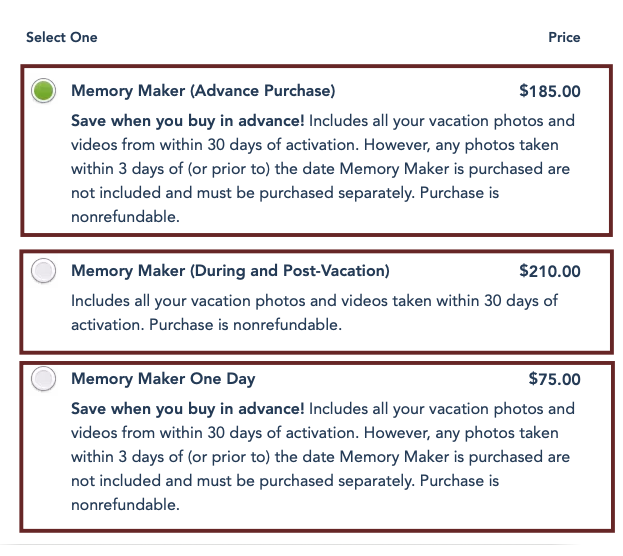Click the Memory Maker One Day title
The image size is (623, 556).
point(163,379)
